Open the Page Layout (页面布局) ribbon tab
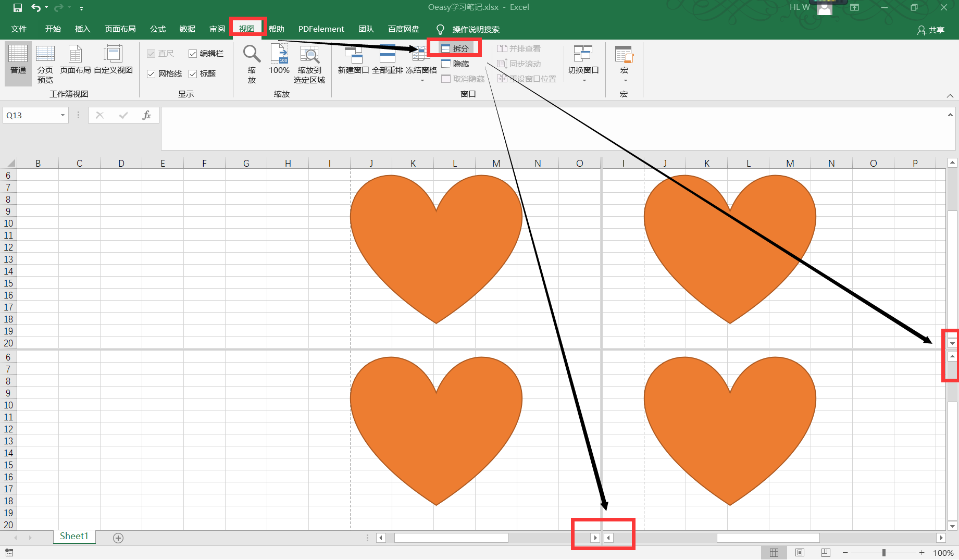959x560 pixels. (120, 29)
